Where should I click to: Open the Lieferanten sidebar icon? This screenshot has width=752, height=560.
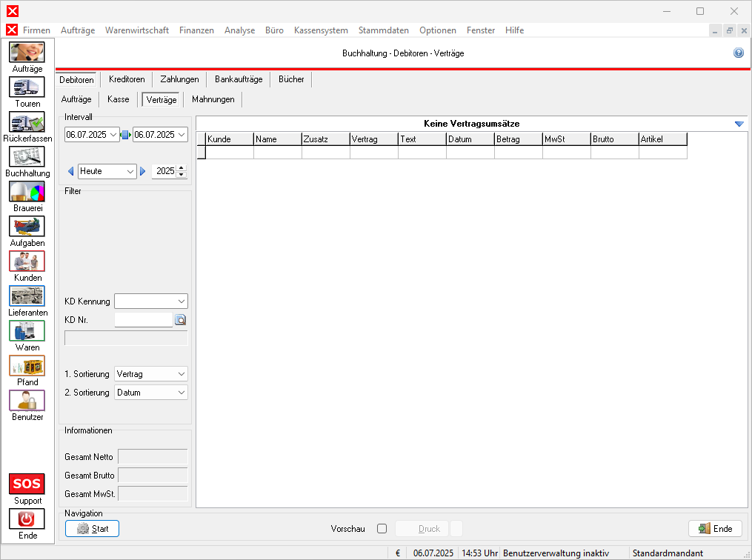[27, 296]
